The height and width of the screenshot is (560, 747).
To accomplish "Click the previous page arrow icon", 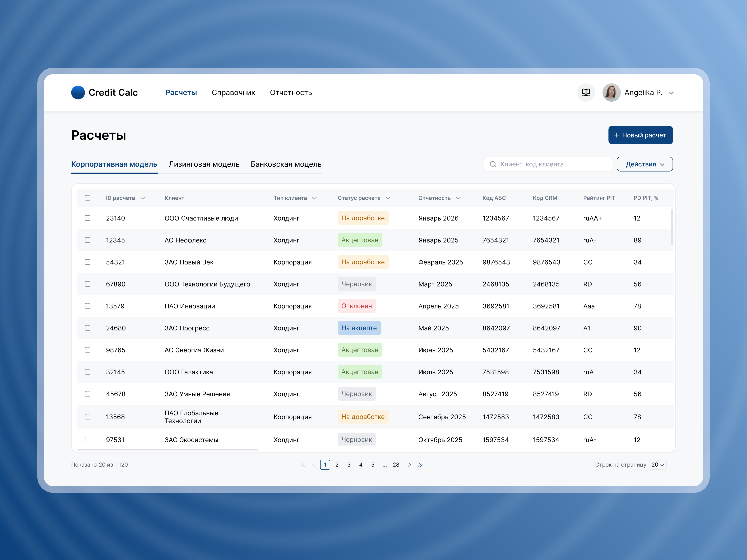I will [313, 464].
